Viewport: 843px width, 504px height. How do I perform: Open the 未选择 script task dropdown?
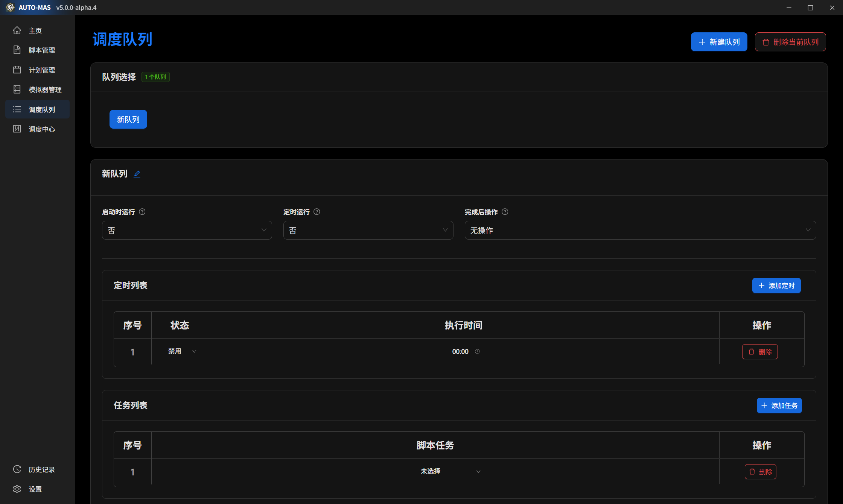click(450, 471)
